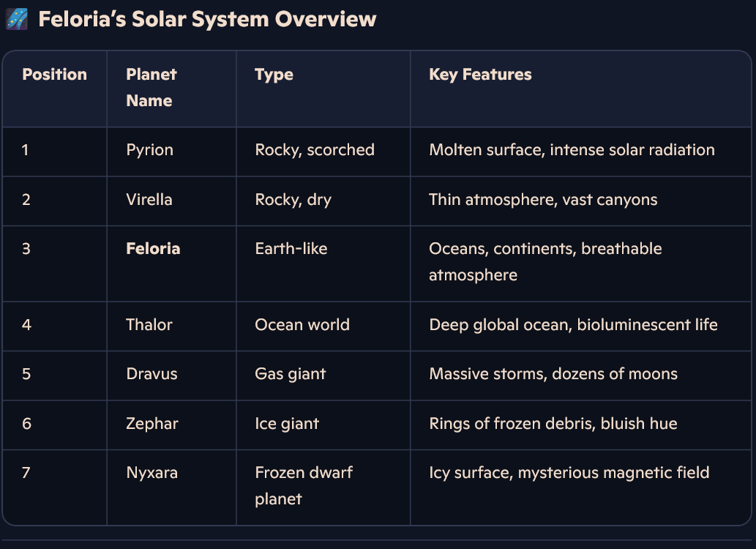Click the "Feloria's Solar System Overview" heading
Screen dimensions: 756x549
[207, 19]
